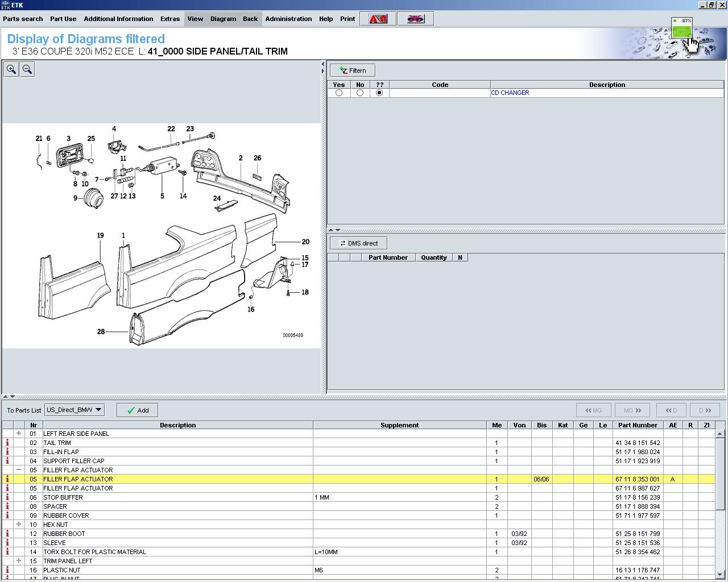Click Quantity column header in DMS list
Viewport: 728px width, 582px height.
click(434, 257)
